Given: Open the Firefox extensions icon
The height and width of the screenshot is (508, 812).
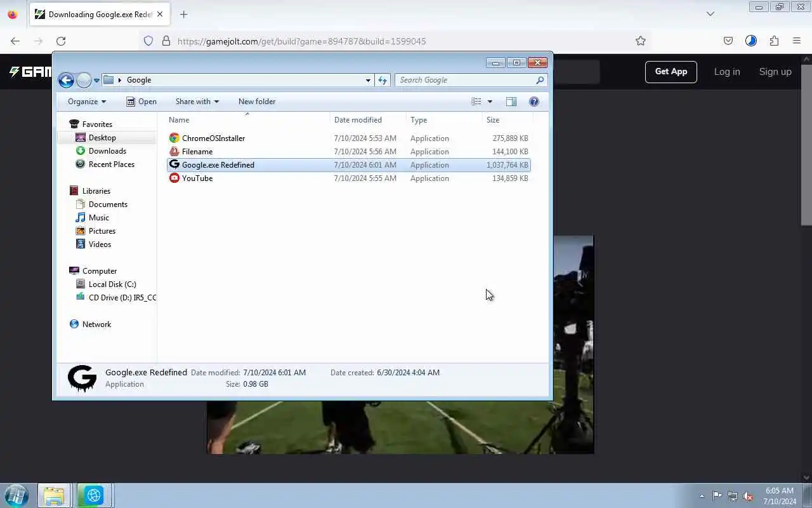Looking at the screenshot, I should point(774,41).
